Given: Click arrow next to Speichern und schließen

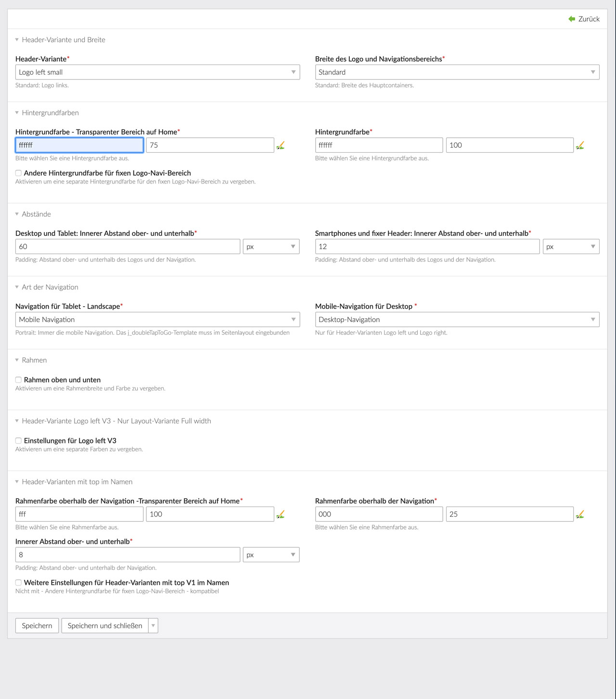Looking at the screenshot, I should click(x=153, y=626).
